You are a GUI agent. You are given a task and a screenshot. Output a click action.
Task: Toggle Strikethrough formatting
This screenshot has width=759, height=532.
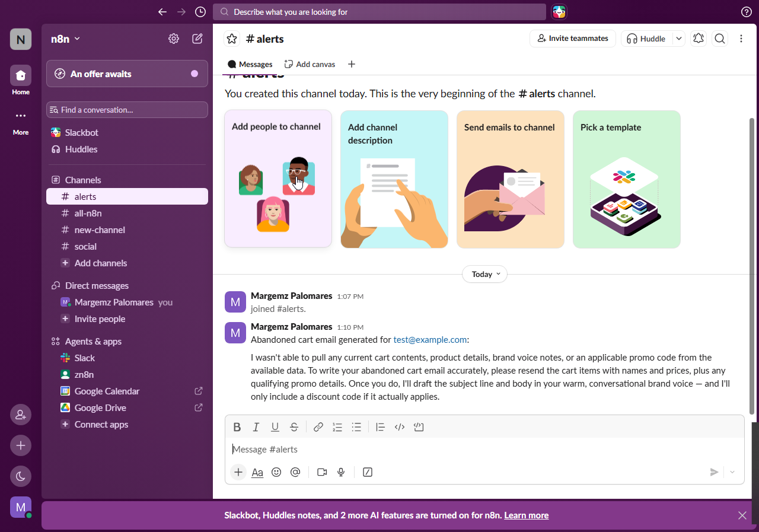(294, 427)
